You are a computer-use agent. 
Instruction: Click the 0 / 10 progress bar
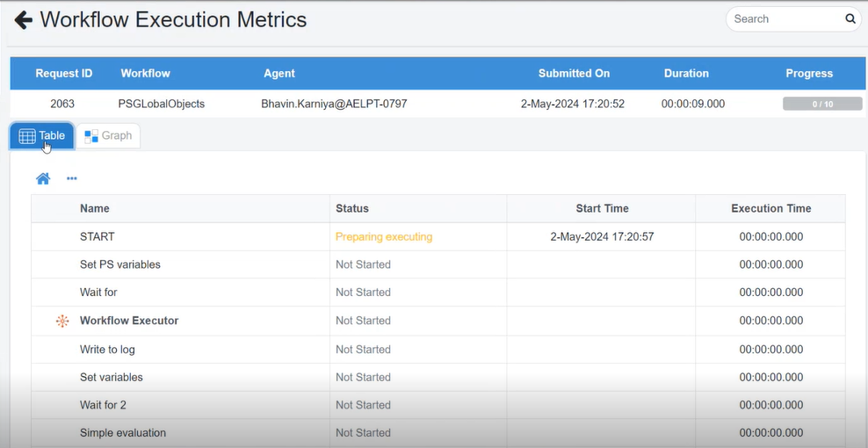822,104
